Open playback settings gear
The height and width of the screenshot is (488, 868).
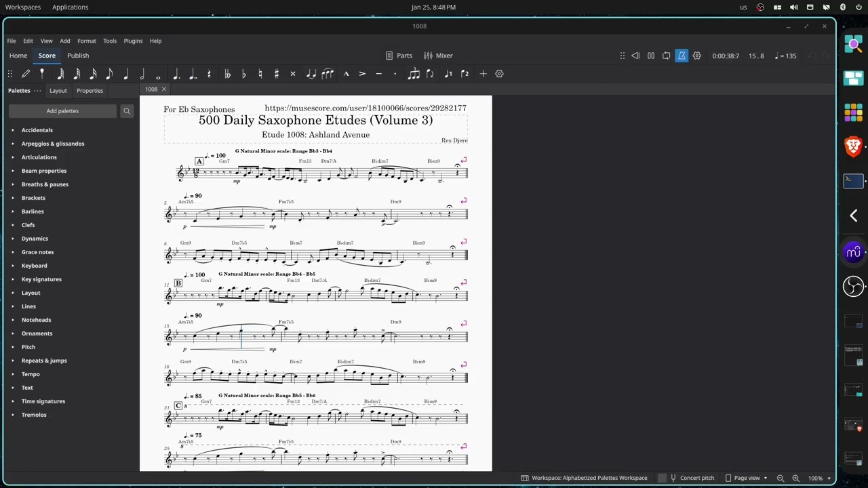[696, 56]
